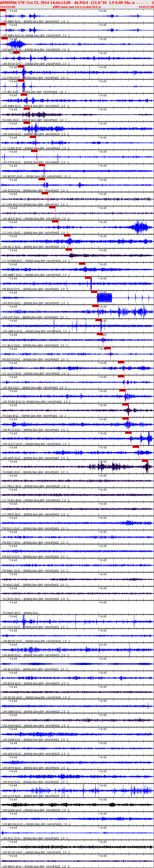The width and height of the screenshot is (154, 868).
Task: Select the CC WIFE BHZ station label
Action: click(35, 515)
